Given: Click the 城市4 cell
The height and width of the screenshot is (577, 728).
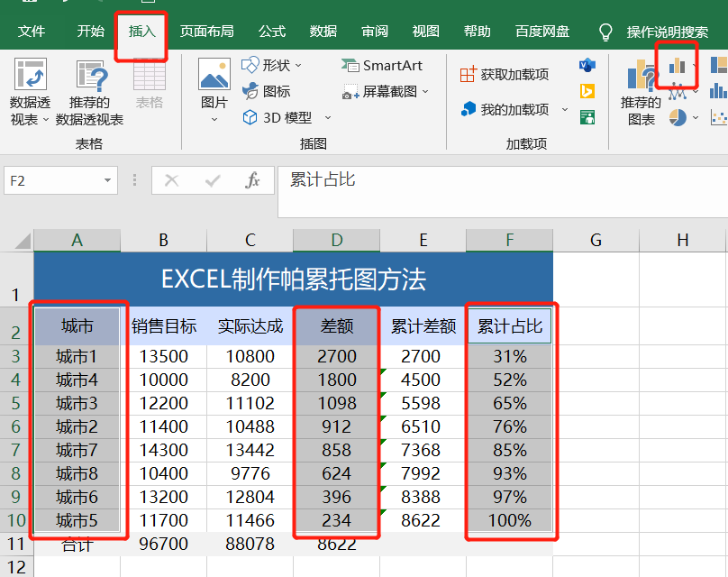Looking at the screenshot, I should [x=77, y=380].
